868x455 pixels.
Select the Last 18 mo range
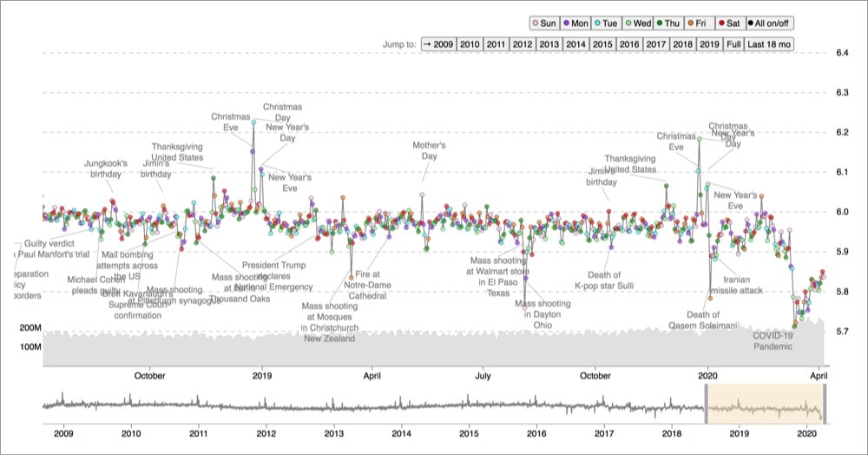click(769, 43)
